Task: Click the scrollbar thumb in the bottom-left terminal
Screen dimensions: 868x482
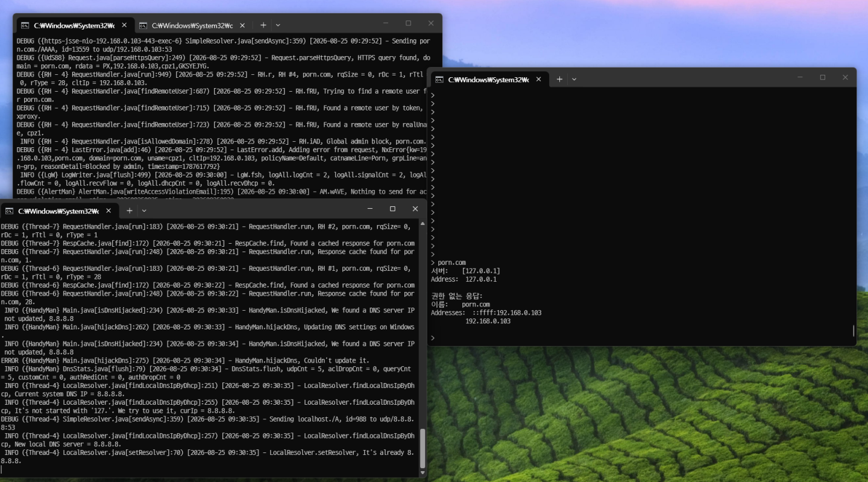Action: click(422, 448)
